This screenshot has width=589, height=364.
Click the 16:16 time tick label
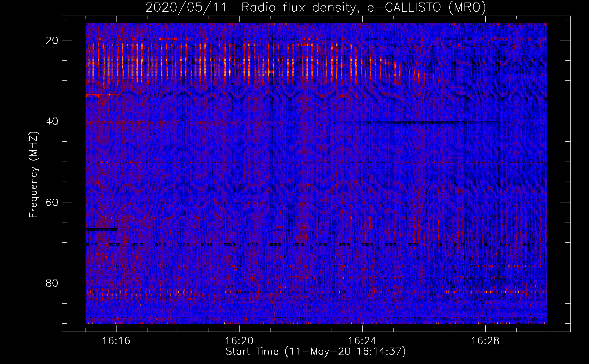[116, 341]
